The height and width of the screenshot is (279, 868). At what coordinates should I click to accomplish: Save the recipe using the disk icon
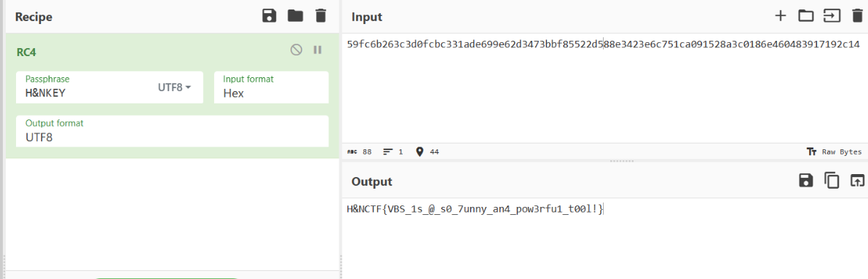click(269, 16)
